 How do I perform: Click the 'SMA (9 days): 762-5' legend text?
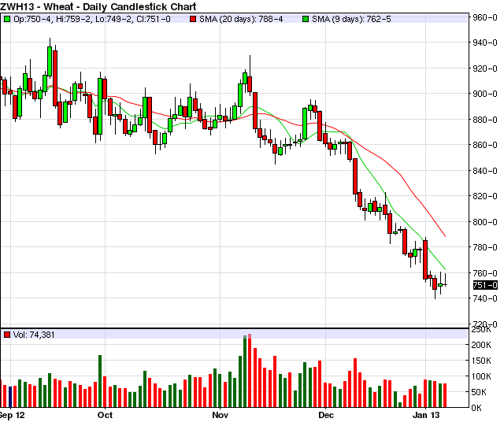pos(351,19)
